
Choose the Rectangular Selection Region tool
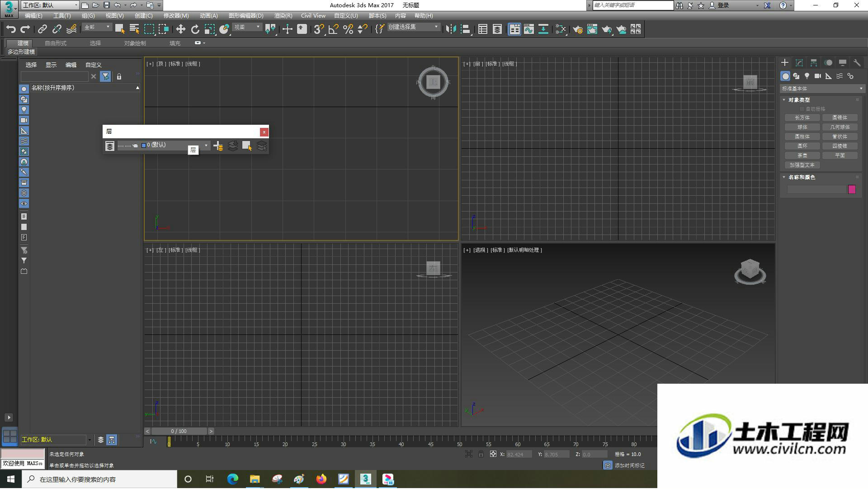click(x=149, y=29)
